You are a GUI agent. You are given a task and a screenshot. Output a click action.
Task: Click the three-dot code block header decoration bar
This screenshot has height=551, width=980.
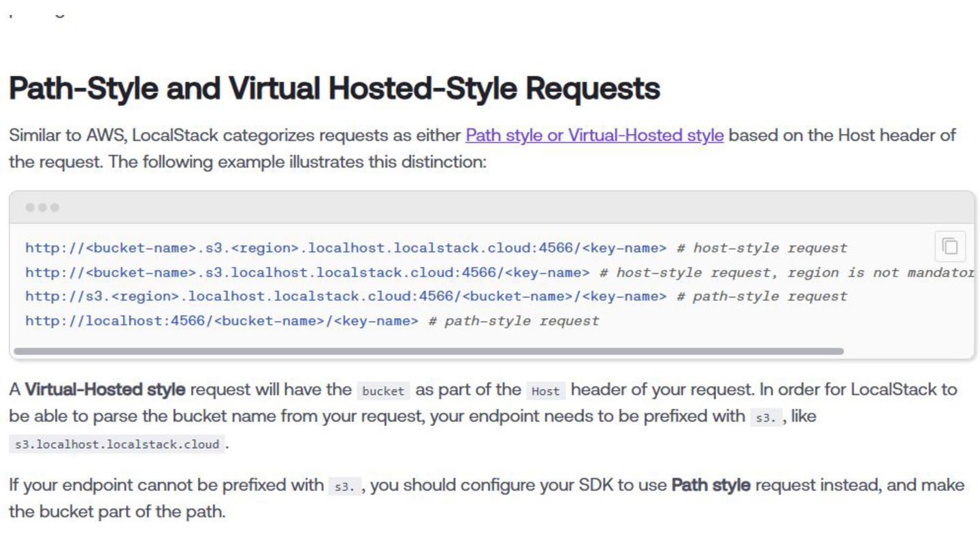point(492,207)
